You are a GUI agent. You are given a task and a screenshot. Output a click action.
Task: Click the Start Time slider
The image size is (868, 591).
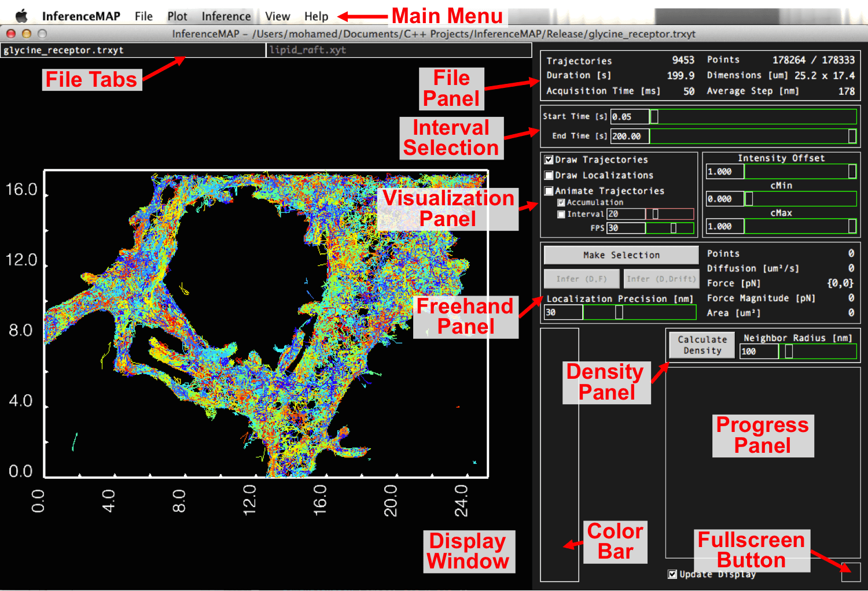[753, 117]
